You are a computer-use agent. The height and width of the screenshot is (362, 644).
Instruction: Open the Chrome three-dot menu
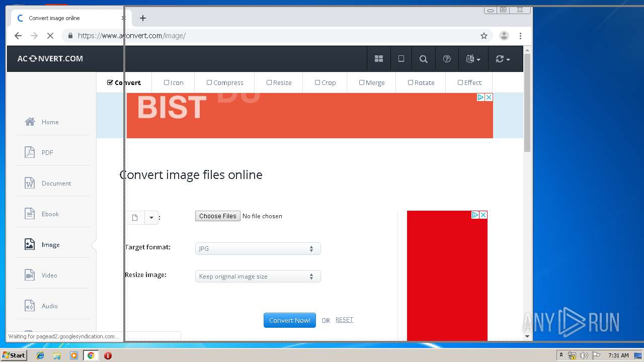click(520, 36)
